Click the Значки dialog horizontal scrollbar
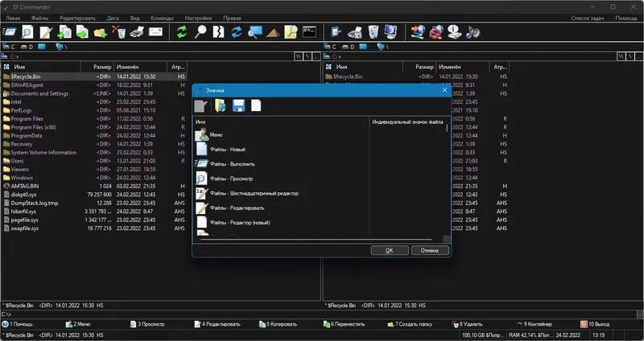This screenshot has width=644, height=341. click(316, 239)
